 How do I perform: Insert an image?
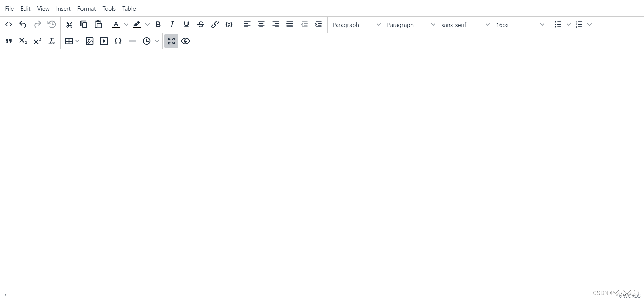[90, 41]
